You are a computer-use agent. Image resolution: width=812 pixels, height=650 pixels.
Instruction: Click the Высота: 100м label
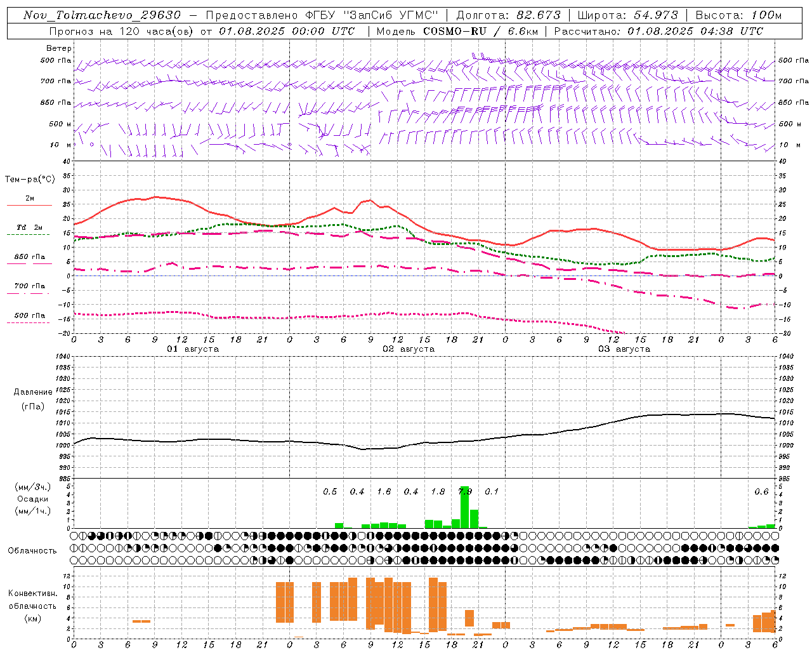pyautogui.click(x=739, y=15)
